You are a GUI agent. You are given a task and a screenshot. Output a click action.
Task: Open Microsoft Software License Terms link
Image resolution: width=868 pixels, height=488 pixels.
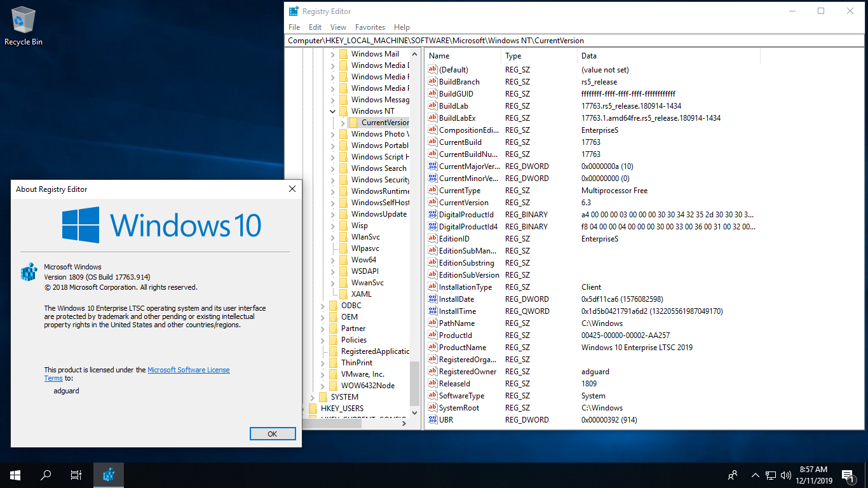point(189,370)
